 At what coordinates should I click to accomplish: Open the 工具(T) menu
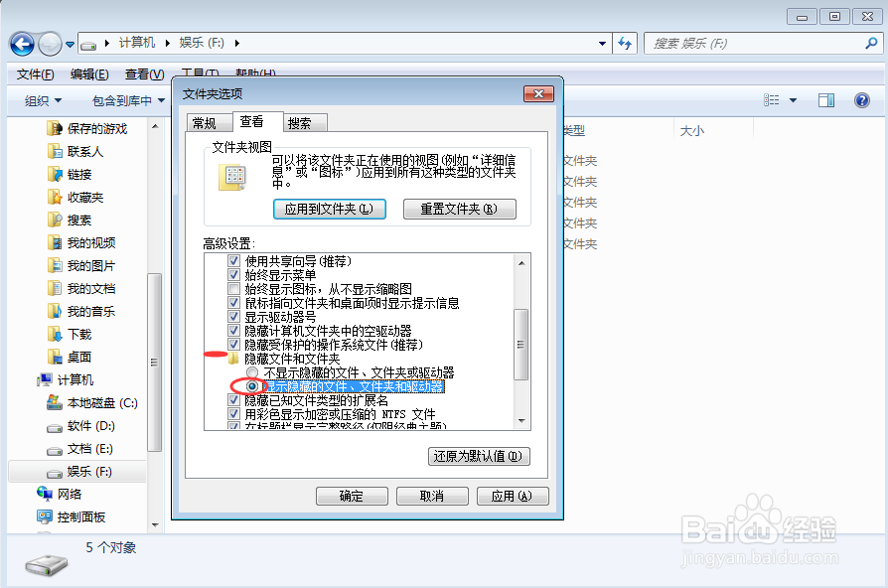point(199,72)
